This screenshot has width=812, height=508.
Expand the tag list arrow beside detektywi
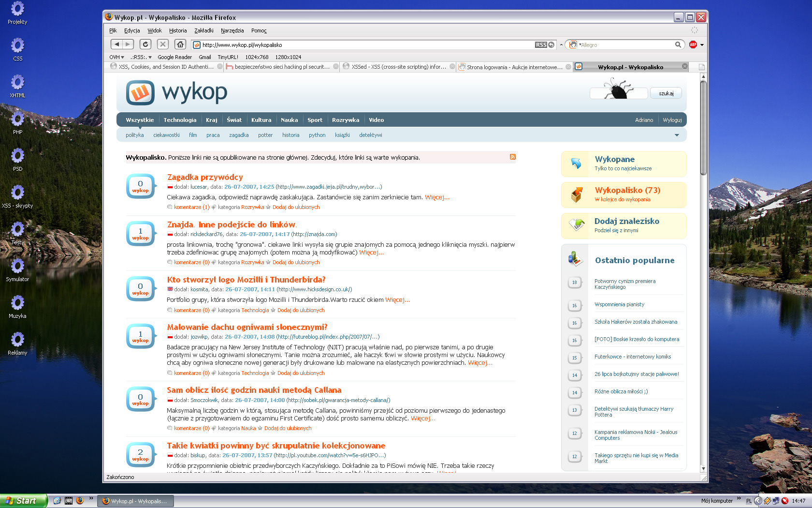coord(677,135)
